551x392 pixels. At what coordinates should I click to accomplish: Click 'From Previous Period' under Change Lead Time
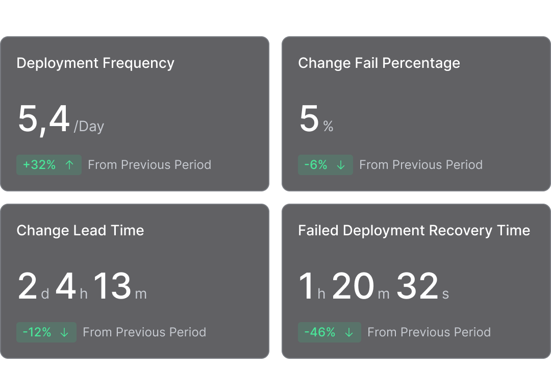pos(144,332)
